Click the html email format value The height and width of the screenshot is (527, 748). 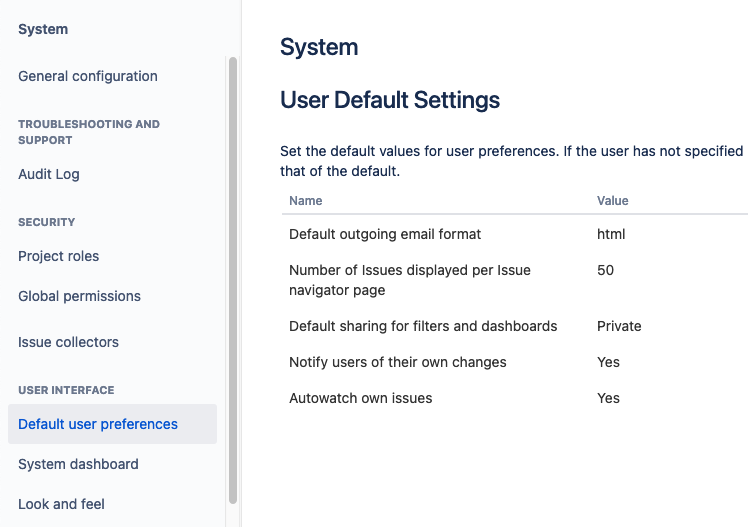(x=611, y=234)
